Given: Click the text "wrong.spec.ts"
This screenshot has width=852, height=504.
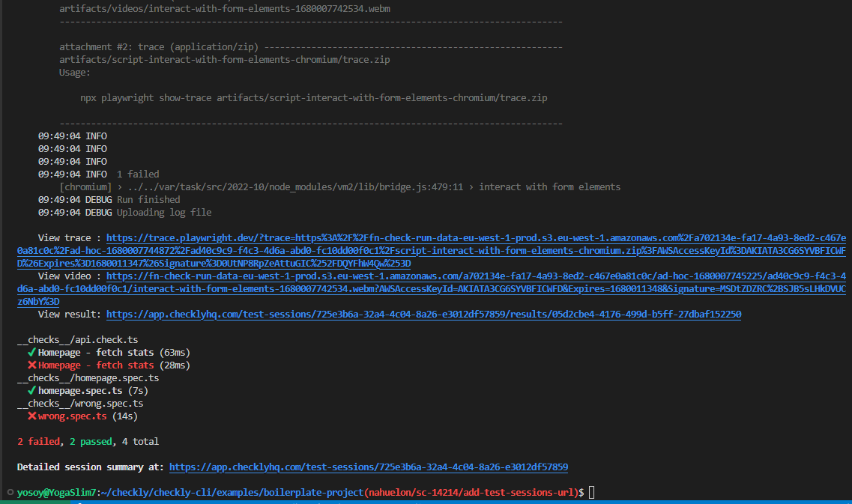Looking at the screenshot, I should pyautogui.click(x=72, y=416).
